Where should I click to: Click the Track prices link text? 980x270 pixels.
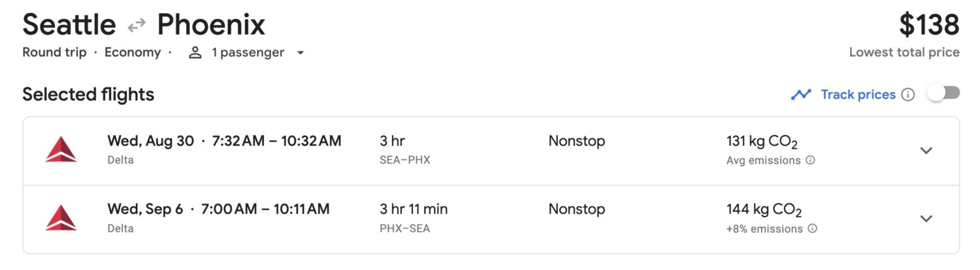point(858,95)
